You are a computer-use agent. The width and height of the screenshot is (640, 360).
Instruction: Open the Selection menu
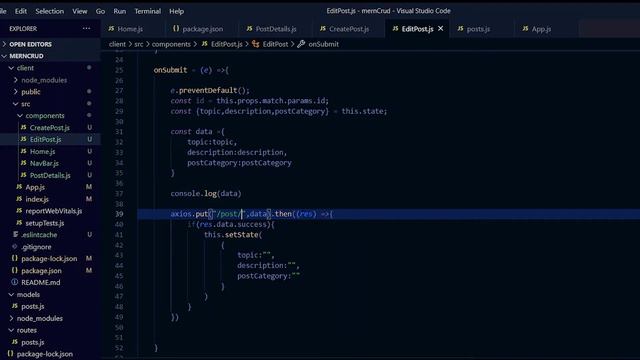49,11
